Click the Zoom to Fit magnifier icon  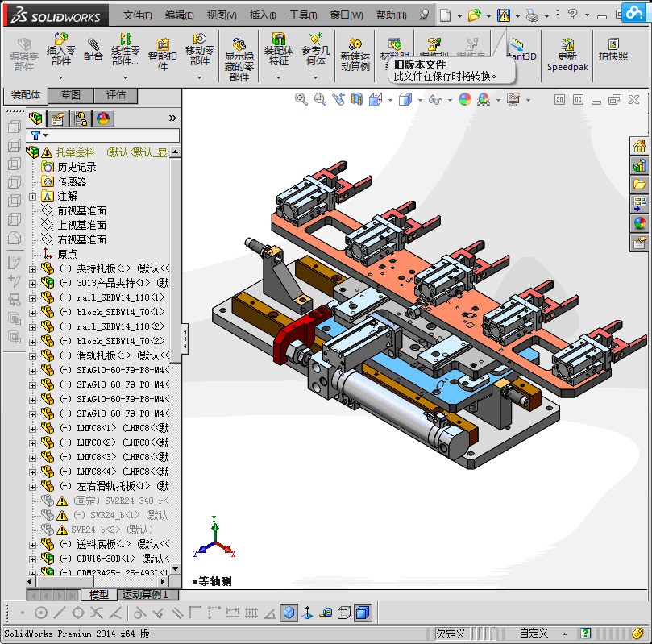301,99
